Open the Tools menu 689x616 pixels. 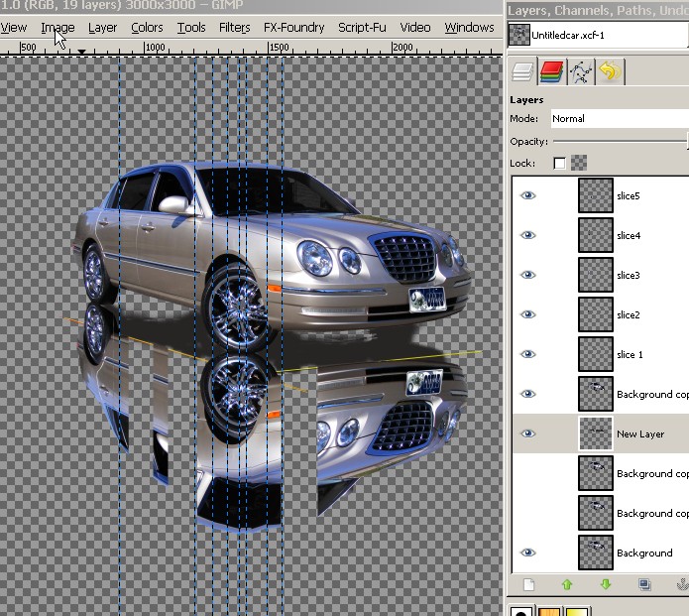tap(191, 28)
